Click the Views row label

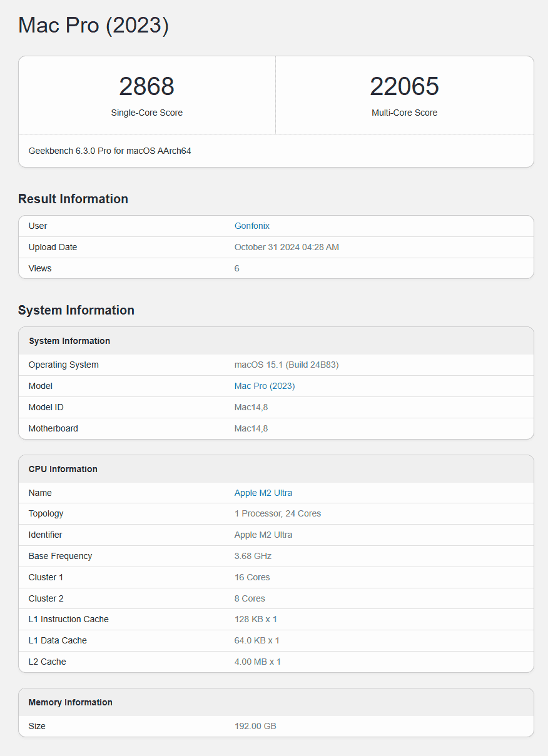[x=40, y=268]
